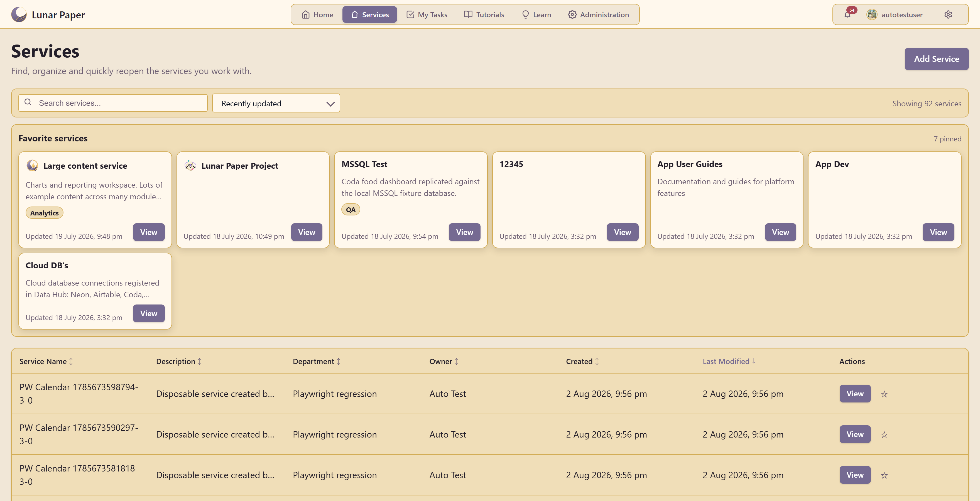The width and height of the screenshot is (980, 501).
Task: Open the settings gear beside autotestuser
Action: point(948,14)
